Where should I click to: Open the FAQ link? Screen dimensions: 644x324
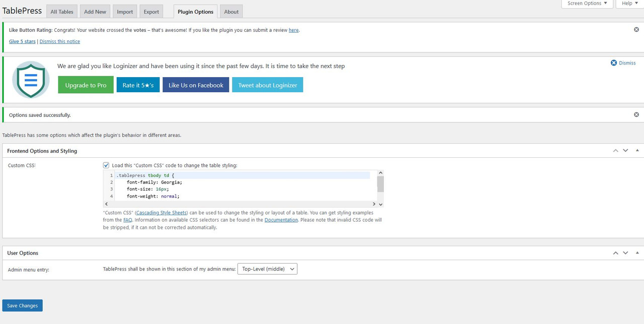128,220
